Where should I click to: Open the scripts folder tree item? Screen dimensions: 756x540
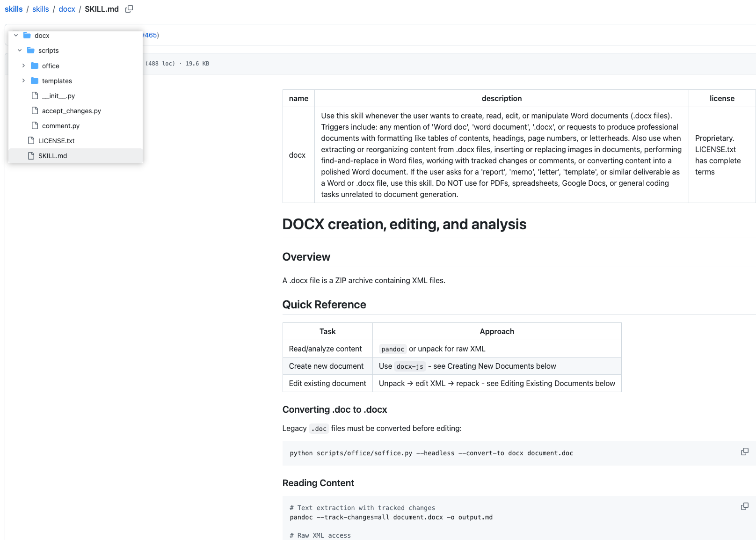76,51
